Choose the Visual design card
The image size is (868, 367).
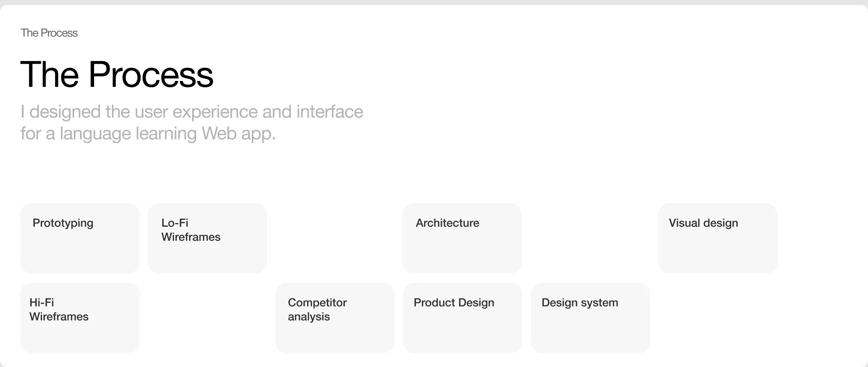coord(718,238)
